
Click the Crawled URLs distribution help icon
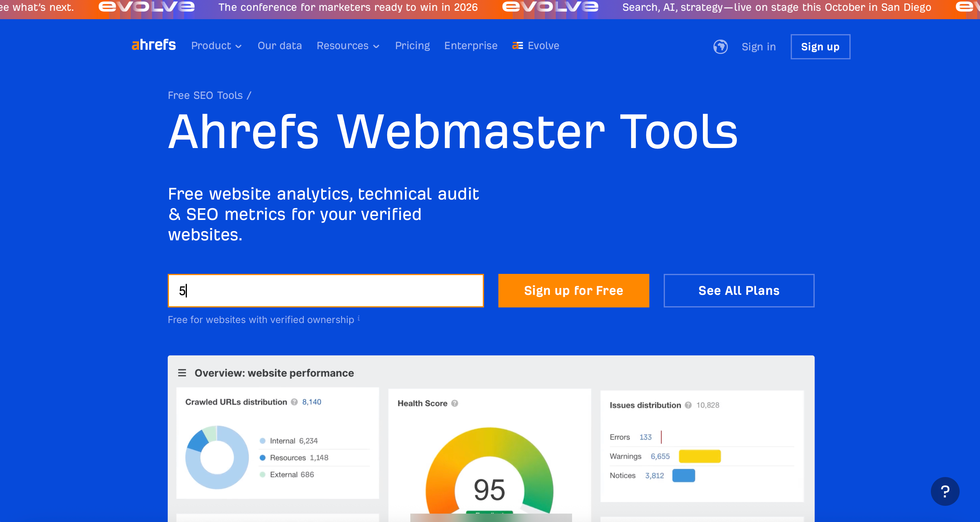294,402
